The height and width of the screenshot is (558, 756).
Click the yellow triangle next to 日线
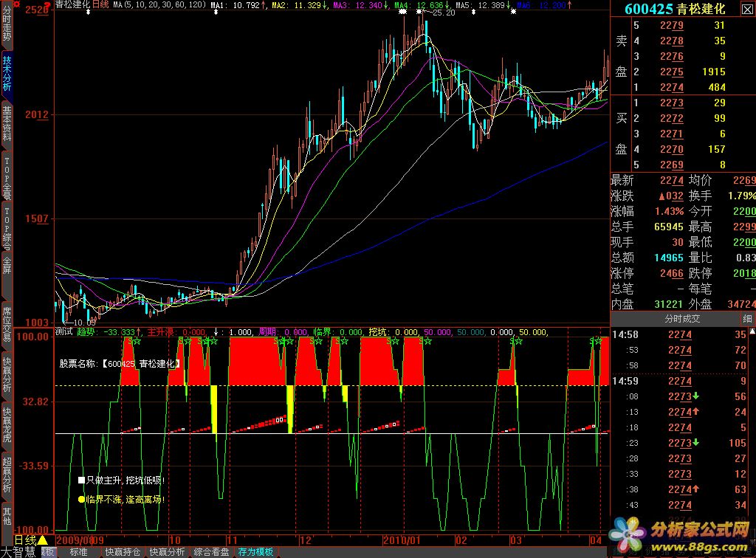(43, 541)
